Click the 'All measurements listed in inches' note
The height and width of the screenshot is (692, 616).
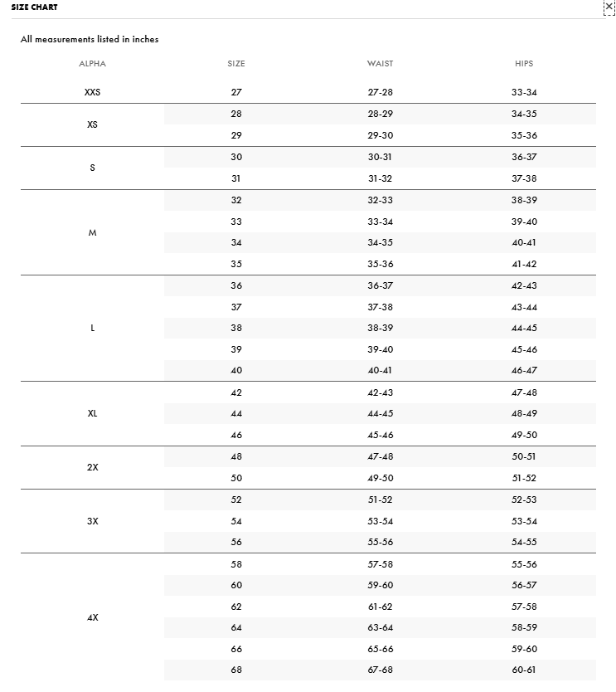90,39
